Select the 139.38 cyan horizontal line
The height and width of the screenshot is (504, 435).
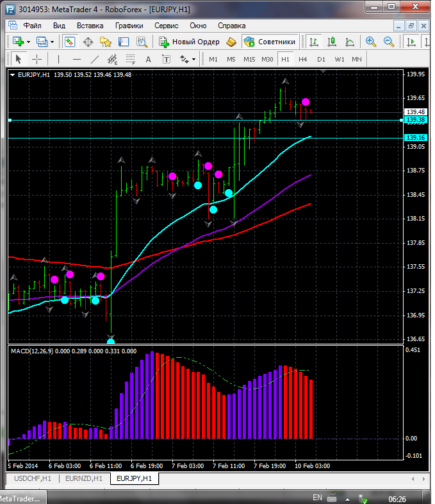click(206, 120)
